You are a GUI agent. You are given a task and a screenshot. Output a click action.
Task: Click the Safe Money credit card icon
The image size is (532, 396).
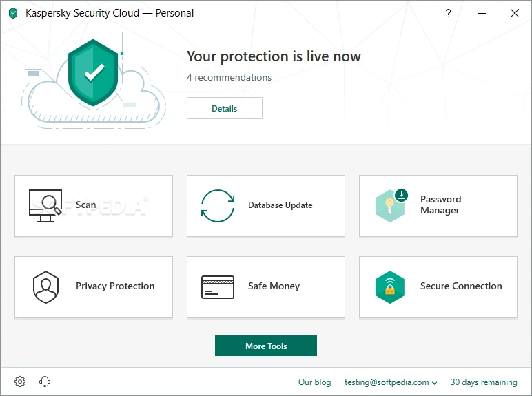[x=218, y=286]
